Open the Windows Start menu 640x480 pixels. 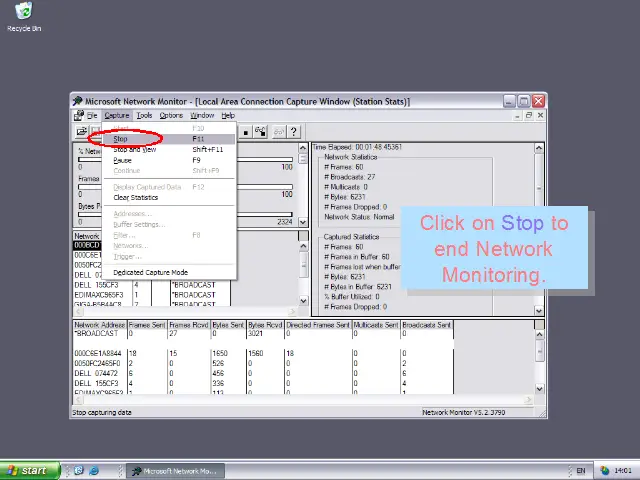[x=30, y=471]
